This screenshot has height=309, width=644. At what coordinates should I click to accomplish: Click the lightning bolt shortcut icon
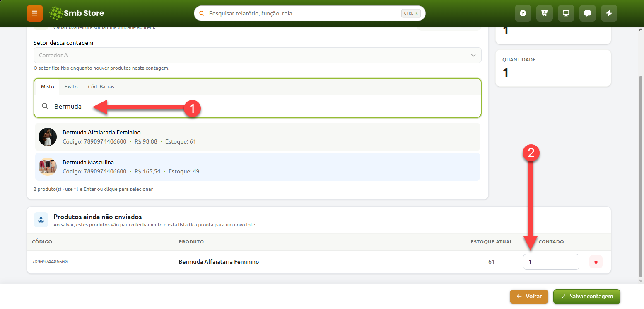[x=609, y=13]
